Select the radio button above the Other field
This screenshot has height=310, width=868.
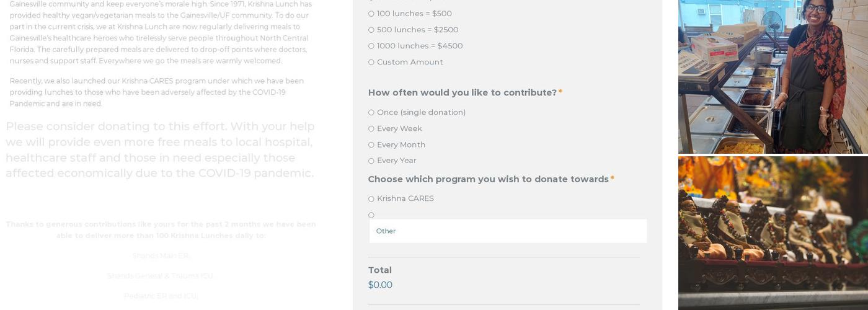[371, 215]
